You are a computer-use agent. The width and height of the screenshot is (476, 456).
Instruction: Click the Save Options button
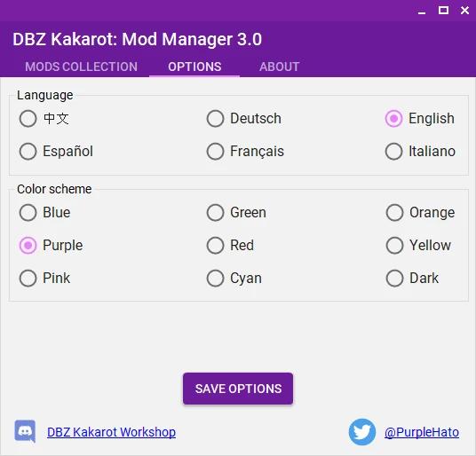238,389
